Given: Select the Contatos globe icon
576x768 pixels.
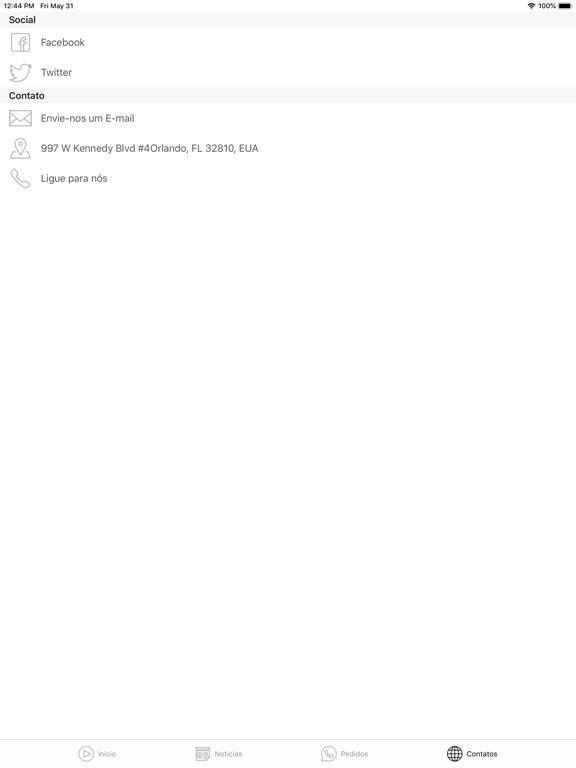Looking at the screenshot, I should point(455,753).
